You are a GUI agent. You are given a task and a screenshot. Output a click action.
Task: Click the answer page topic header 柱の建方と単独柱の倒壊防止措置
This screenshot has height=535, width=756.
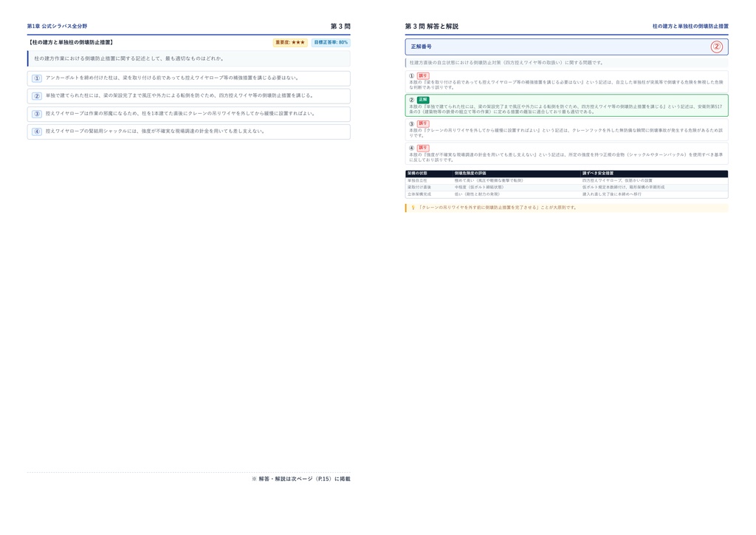[690, 26]
